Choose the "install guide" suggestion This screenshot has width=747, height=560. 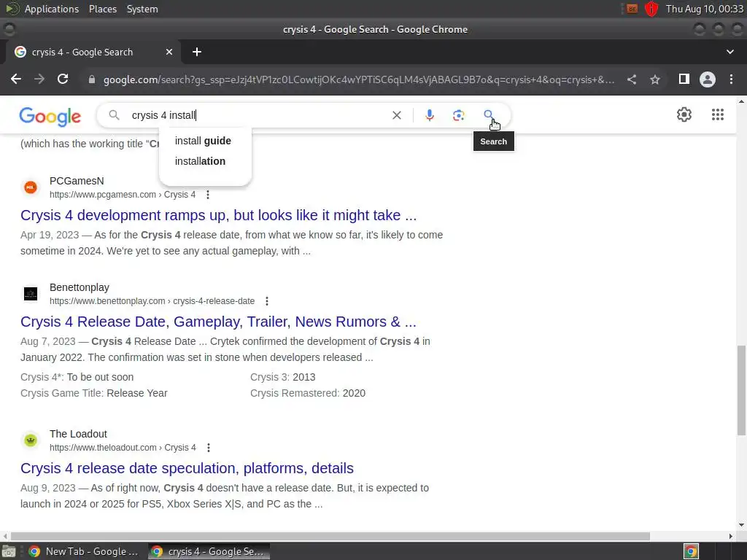[203, 141]
